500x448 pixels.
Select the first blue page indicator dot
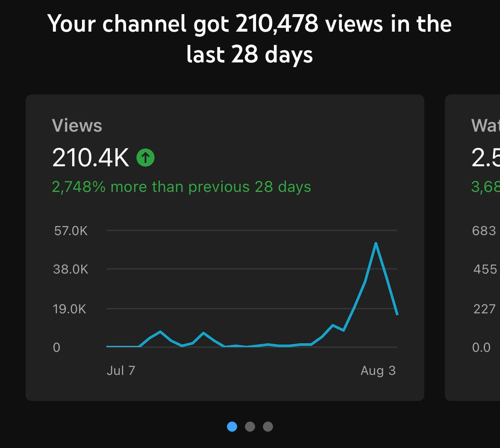pos(232,426)
